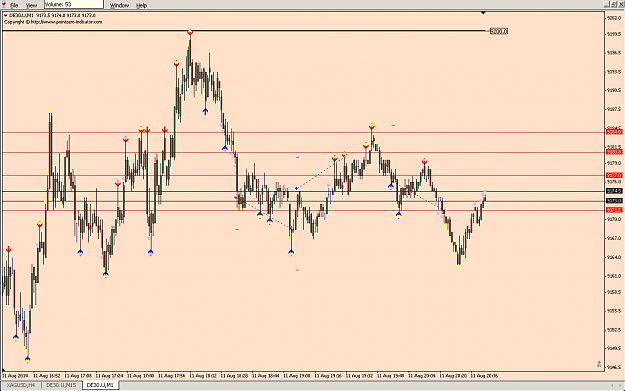The image size is (625, 391).
Task: Switch to the XAGUSD,H4 chart tab
Action: click(21, 385)
